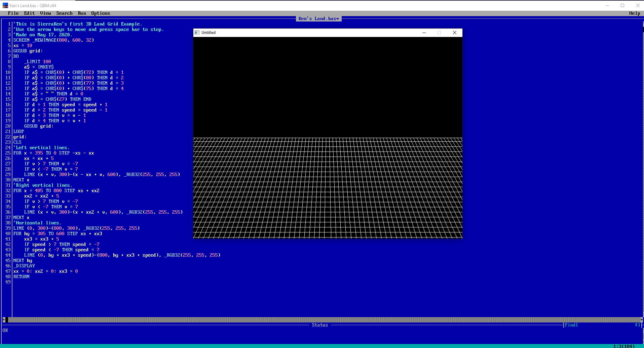Image resolution: width=644 pixels, height=348 pixels.
Task: Click the QB64 app icon in title bar
Action: point(5,5)
